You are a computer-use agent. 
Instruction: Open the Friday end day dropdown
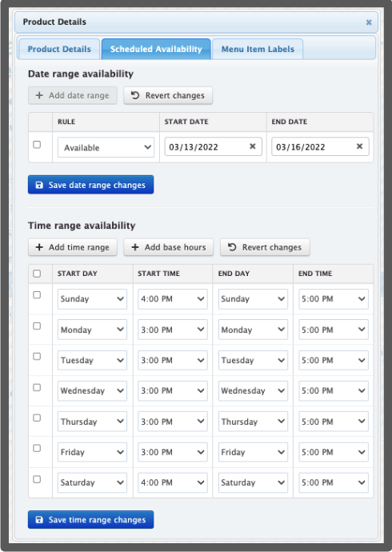pos(253,452)
